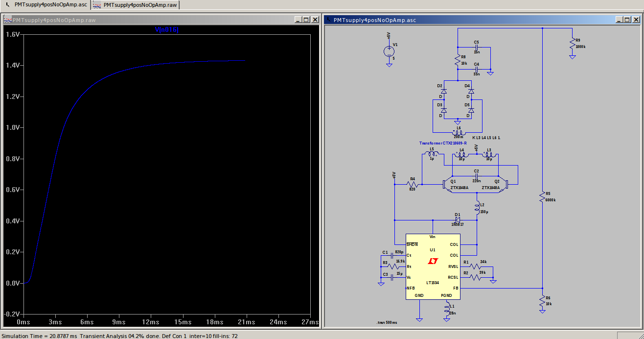This screenshot has height=339, width=644.
Task: Click the D1 1N5817 diode symbol
Action: 457,220
